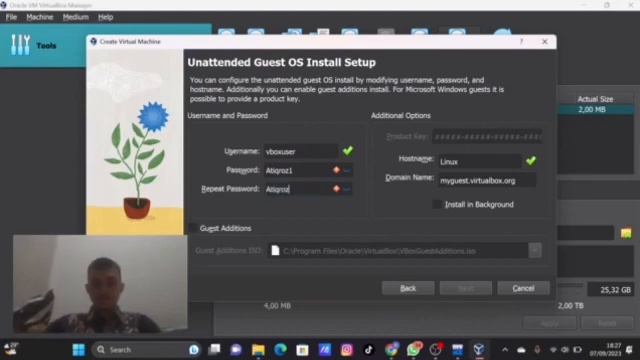The width and height of the screenshot is (640, 360).
Task: Click the yellow folder icon in background window
Action: 626,233
